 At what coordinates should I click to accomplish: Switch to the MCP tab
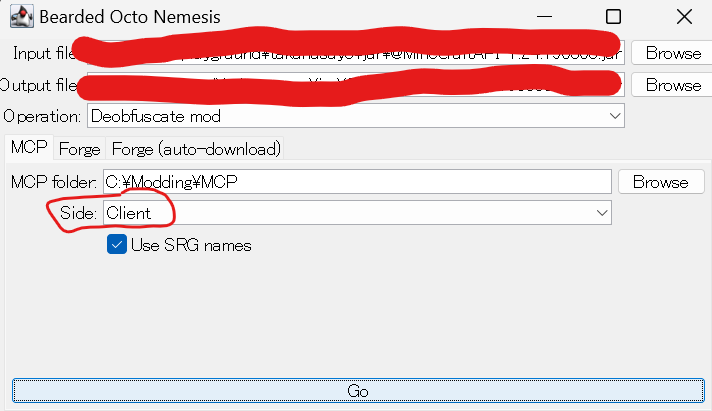29,149
